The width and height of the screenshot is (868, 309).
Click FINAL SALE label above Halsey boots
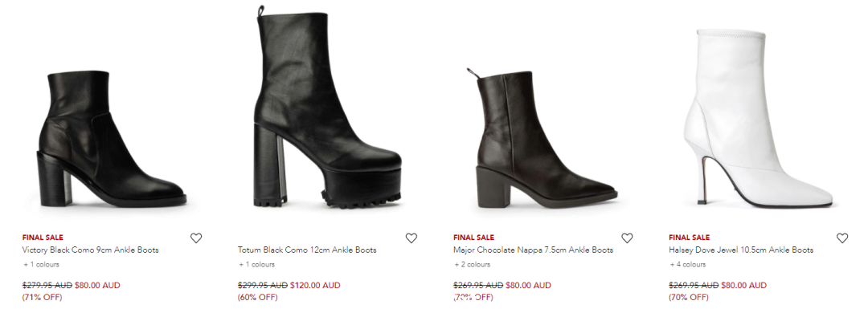coord(690,238)
